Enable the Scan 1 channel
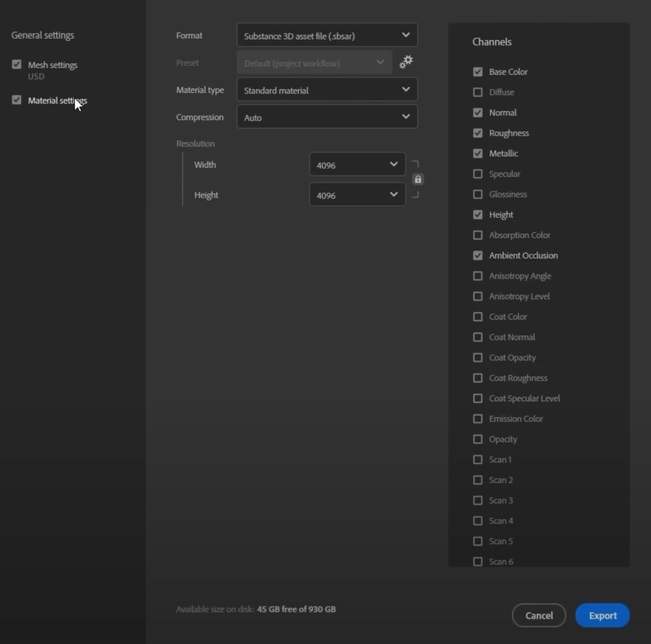 point(478,460)
